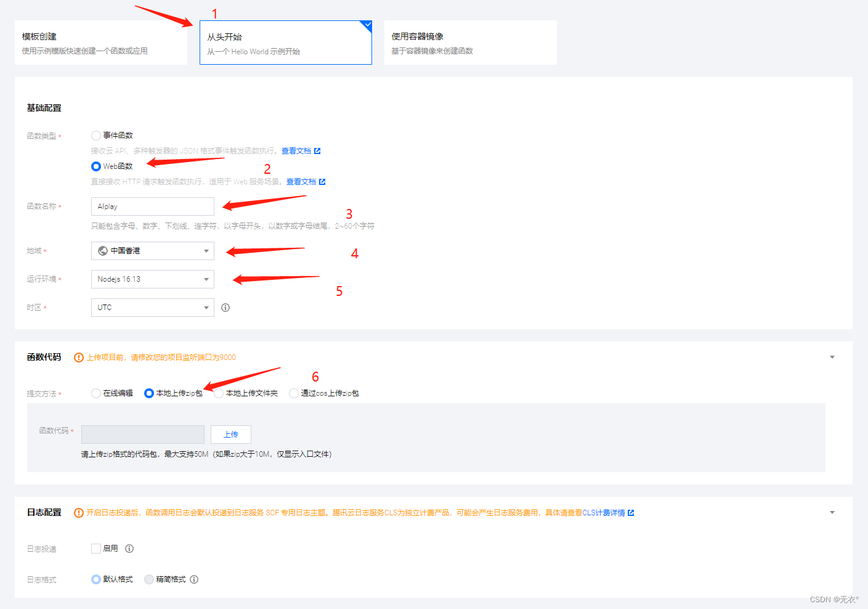The image size is (868, 609).
Task: Select the 使用容器镜像 creation option card
Action: click(x=471, y=43)
